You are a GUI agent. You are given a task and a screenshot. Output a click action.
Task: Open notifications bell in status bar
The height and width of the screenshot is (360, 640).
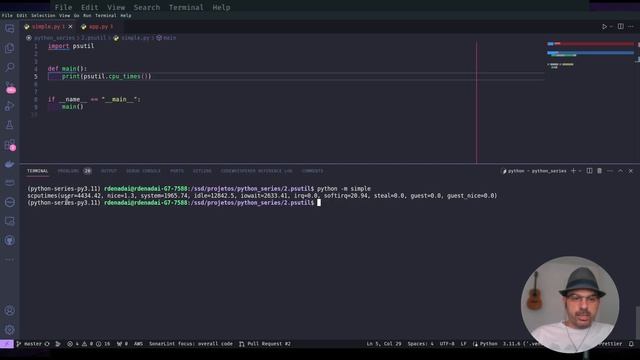coord(631,344)
